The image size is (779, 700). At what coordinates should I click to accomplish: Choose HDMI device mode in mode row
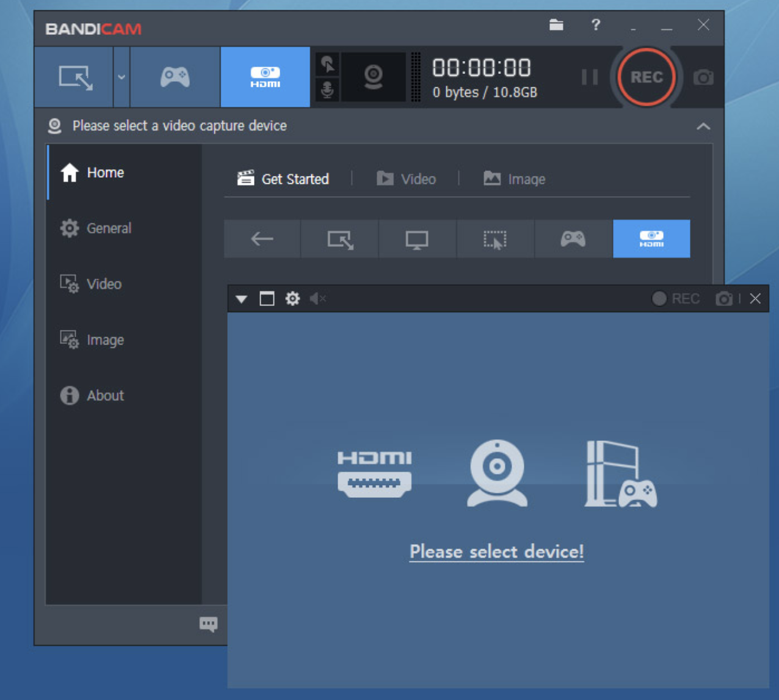(x=651, y=239)
